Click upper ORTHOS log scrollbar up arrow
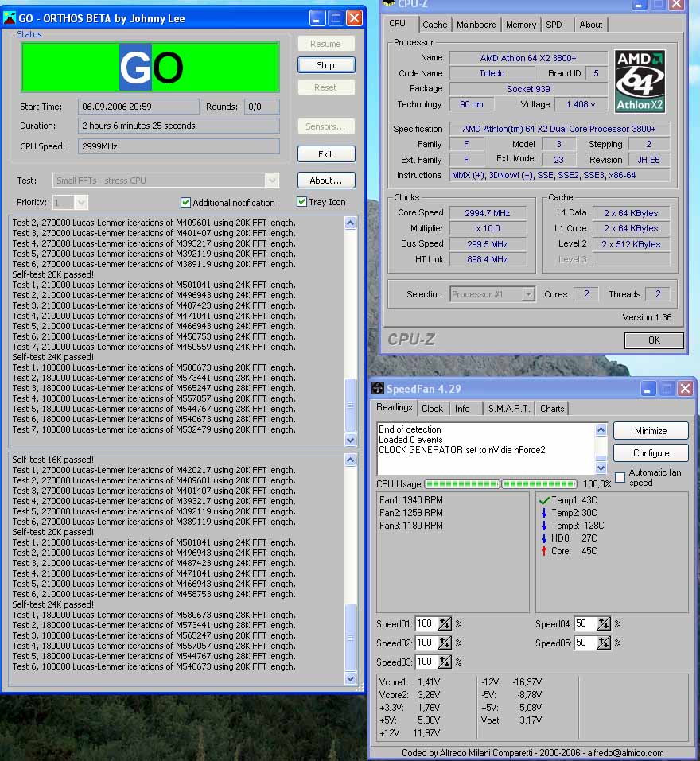The height and width of the screenshot is (761, 700). (351, 223)
